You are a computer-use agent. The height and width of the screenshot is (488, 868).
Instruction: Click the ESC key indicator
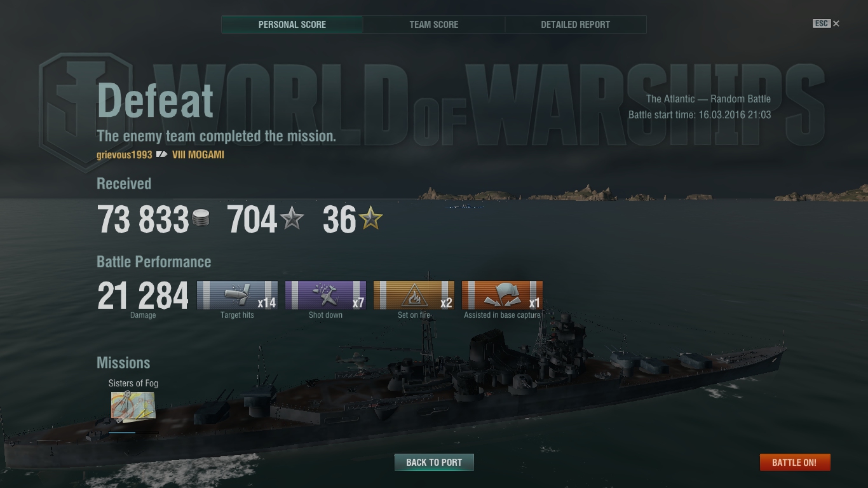point(822,24)
